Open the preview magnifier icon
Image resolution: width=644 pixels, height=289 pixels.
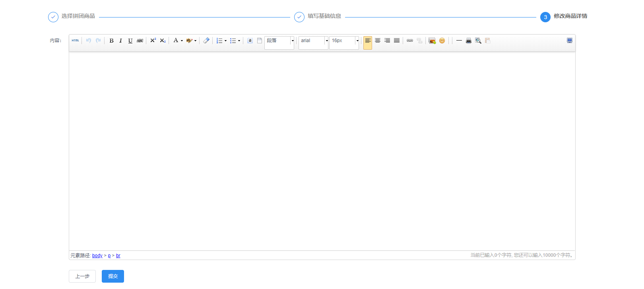(x=478, y=41)
